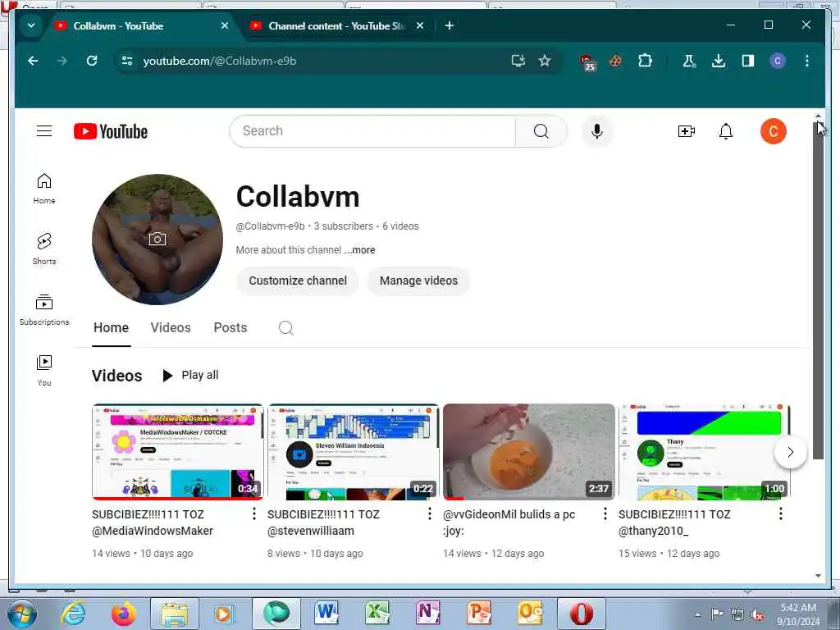This screenshot has width=840, height=630.
Task: Reload the current page
Action: pyautogui.click(x=92, y=61)
